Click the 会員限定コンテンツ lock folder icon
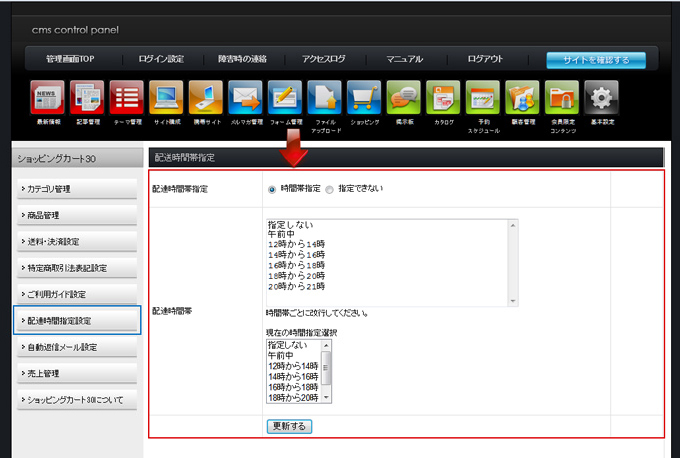 (x=561, y=98)
